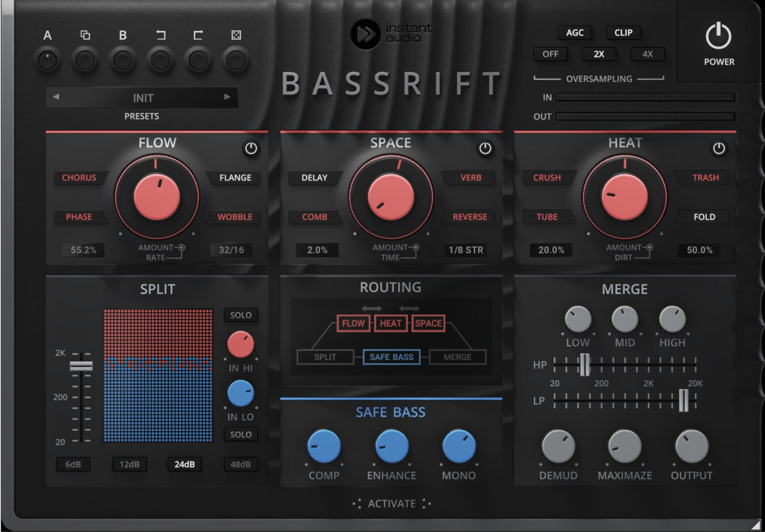Click the undo button
Viewport: 765px width, 532px height.
pyautogui.click(x=160, y=60)
